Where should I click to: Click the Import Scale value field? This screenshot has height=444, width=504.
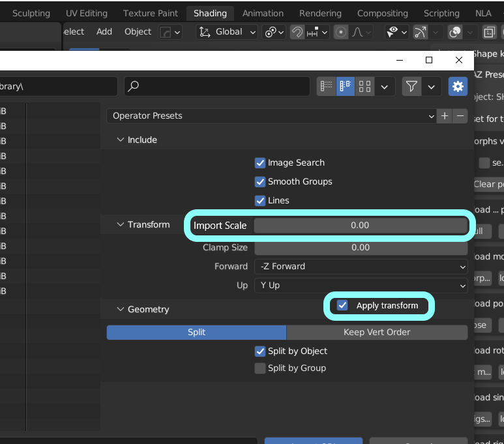point(361,225)
